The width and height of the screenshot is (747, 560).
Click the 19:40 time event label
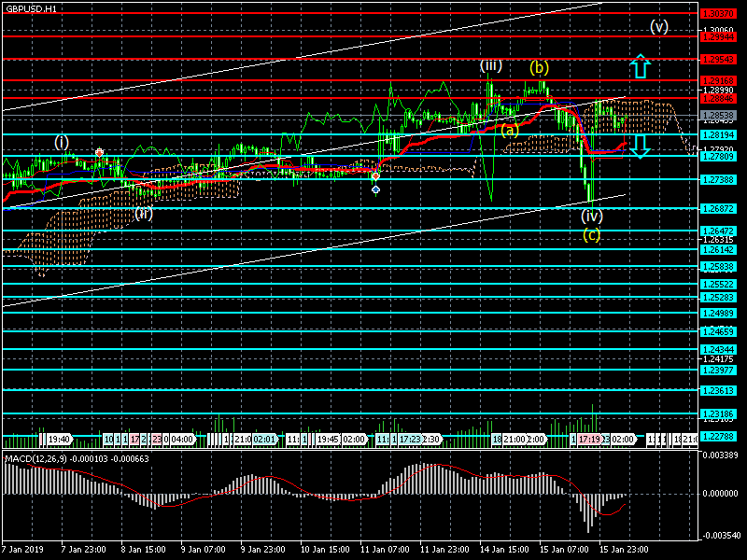[x=60, y=439]
